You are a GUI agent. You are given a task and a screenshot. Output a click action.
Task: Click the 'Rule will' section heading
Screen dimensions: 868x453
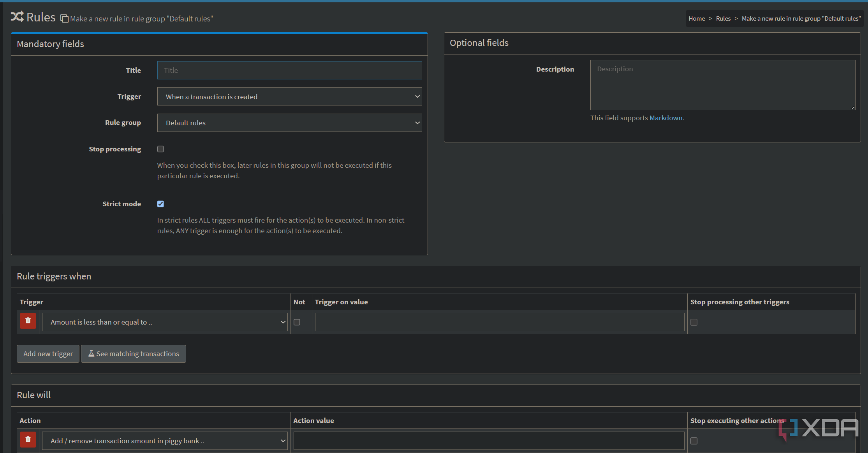coord(33,395)
